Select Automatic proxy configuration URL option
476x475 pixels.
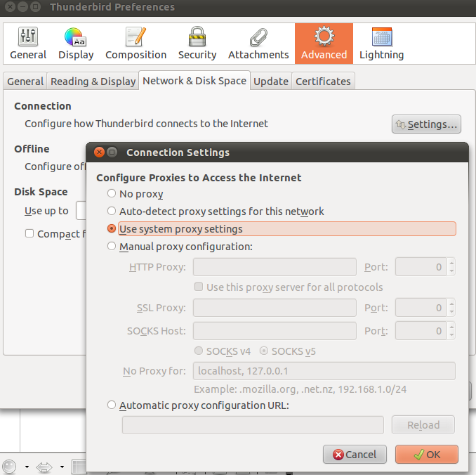112,405
